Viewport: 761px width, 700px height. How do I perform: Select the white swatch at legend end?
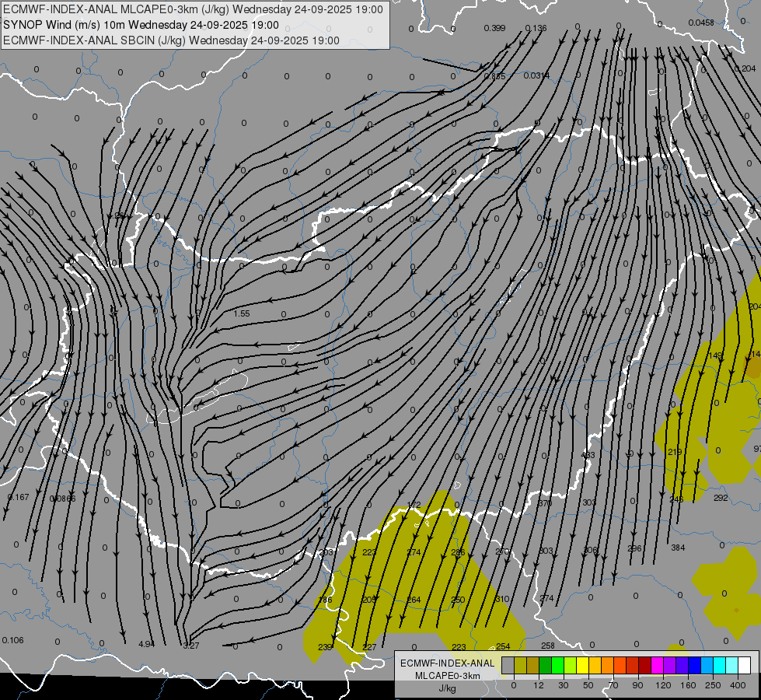pos(744,666)
